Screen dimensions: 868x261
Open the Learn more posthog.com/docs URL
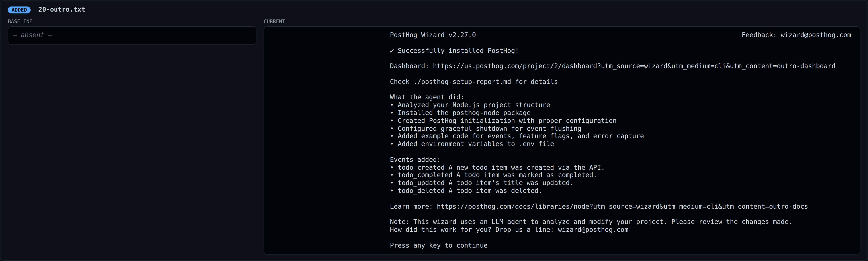[x=622, y=207]
